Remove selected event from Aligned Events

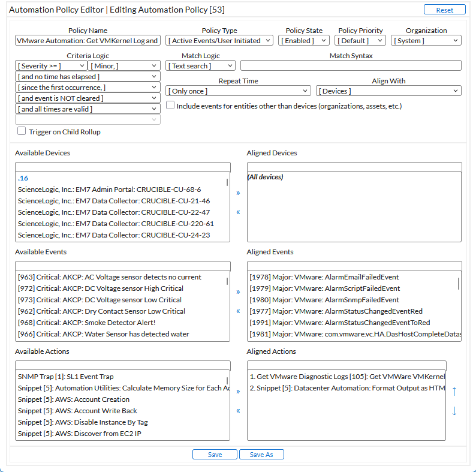pyautogui.click(x=238, y=311)
